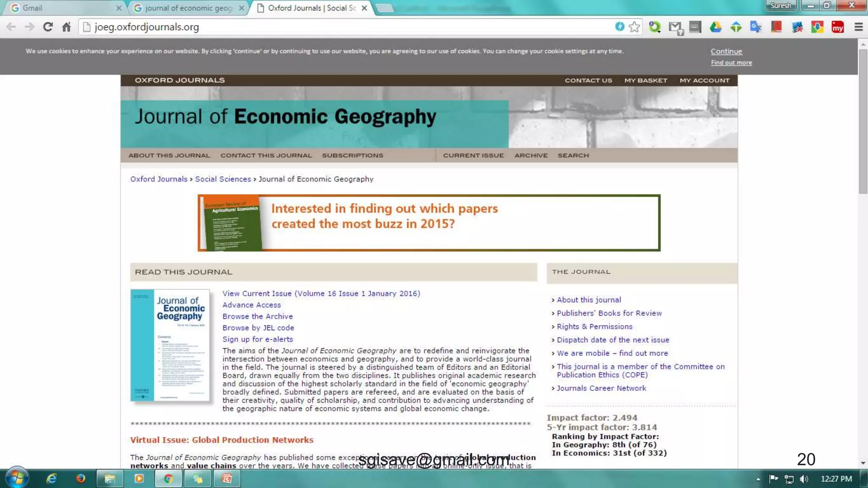868x488 pixels.
Task: Click the Google Drive extension icon
Action: [x=715, y=27]
